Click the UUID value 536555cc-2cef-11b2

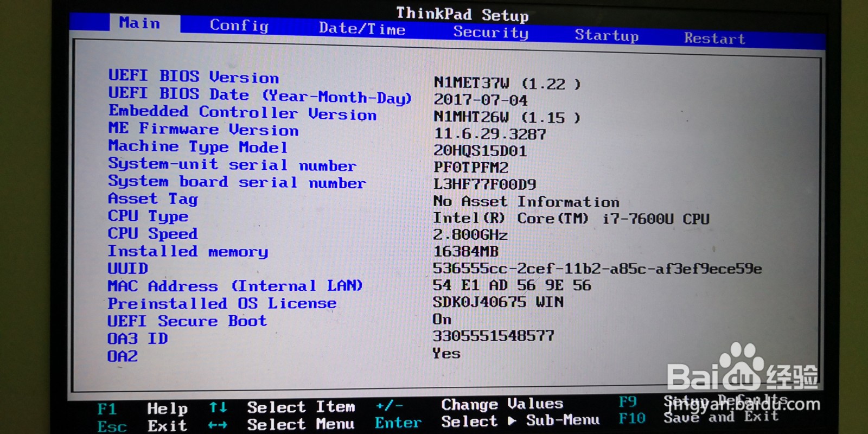[597, 269]
